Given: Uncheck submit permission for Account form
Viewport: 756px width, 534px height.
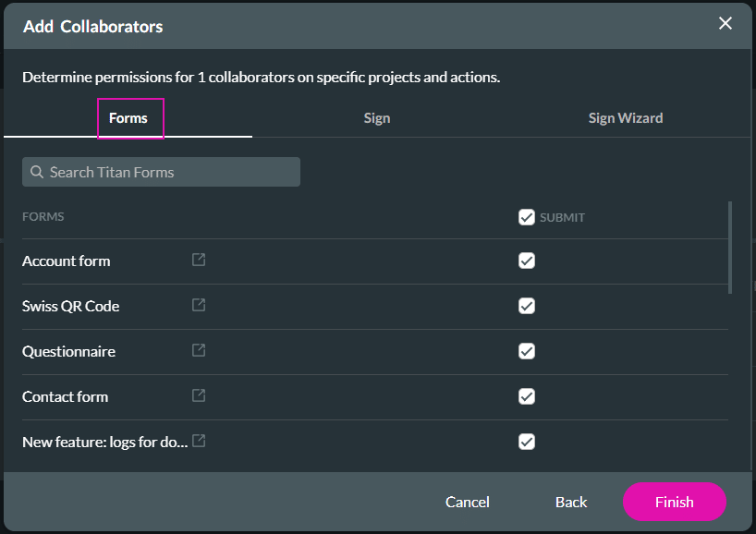Looking at the screenshot, I should tap(527, 261).
